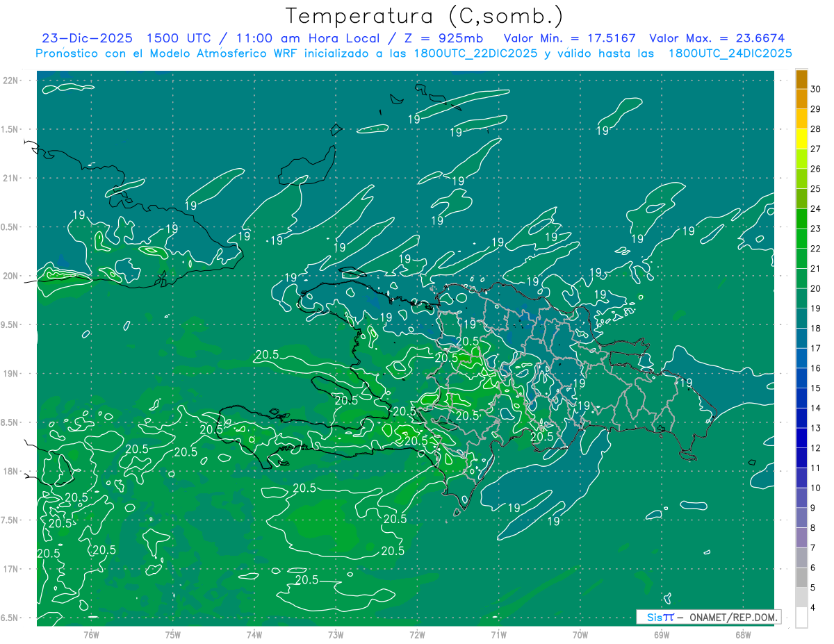Click the '75W' longitude axis label
834x644 pixels.
pyautogui.click(x=173, y=634)
